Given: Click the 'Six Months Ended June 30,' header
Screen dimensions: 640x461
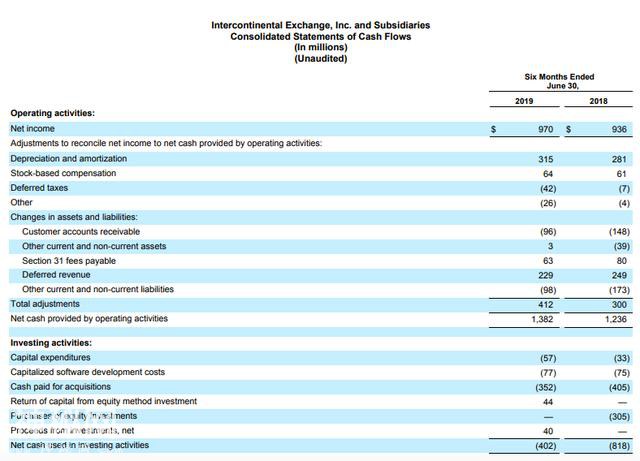Looking at the screenshot, I should (x=559, y=81).
